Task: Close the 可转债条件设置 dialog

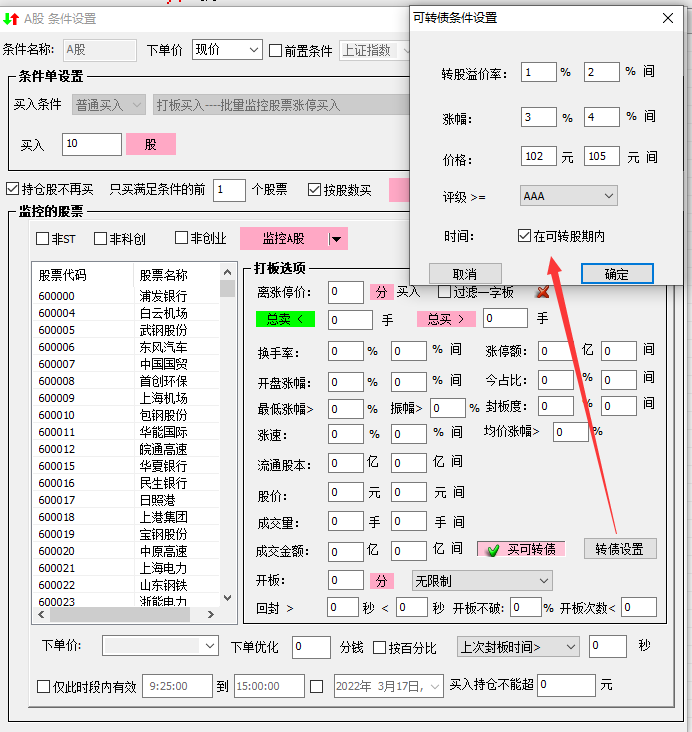Action: [x=668, y=18]
